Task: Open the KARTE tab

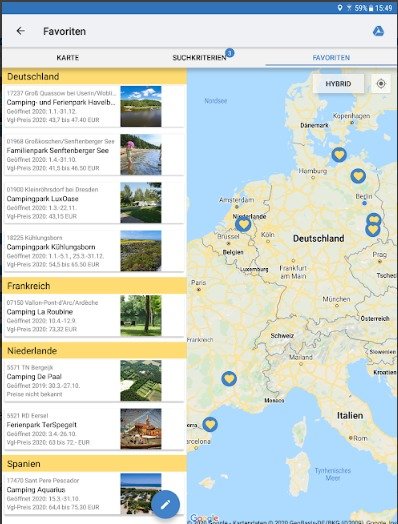Action: pos(68,57)
